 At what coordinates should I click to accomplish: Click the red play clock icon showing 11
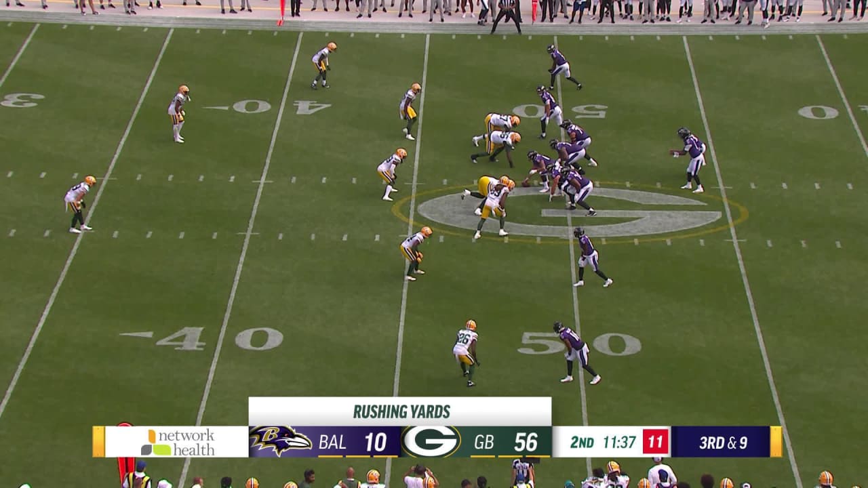pyautogui.click(x=655, y=440)
